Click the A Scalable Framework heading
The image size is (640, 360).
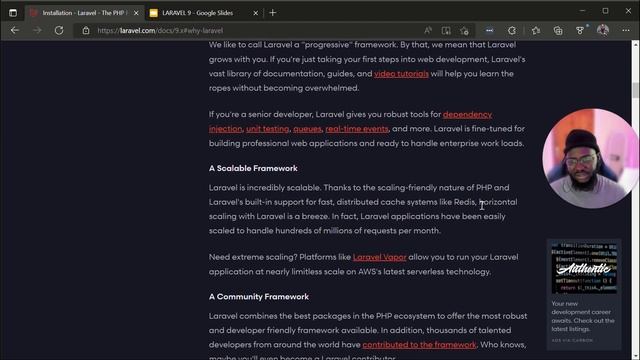[253, 168]
